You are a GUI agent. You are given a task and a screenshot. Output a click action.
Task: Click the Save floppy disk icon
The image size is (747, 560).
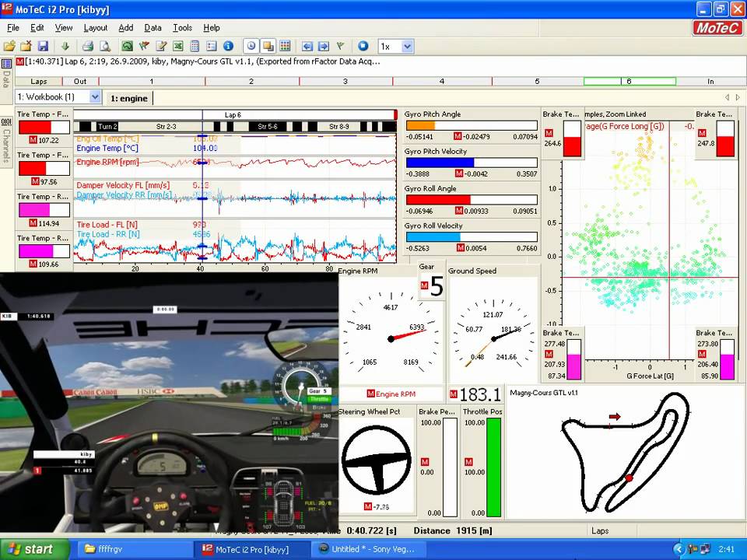pos(43,46)
